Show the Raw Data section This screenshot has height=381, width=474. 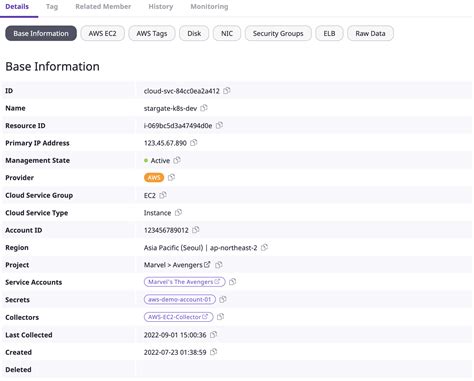click(x=370, y=33)
